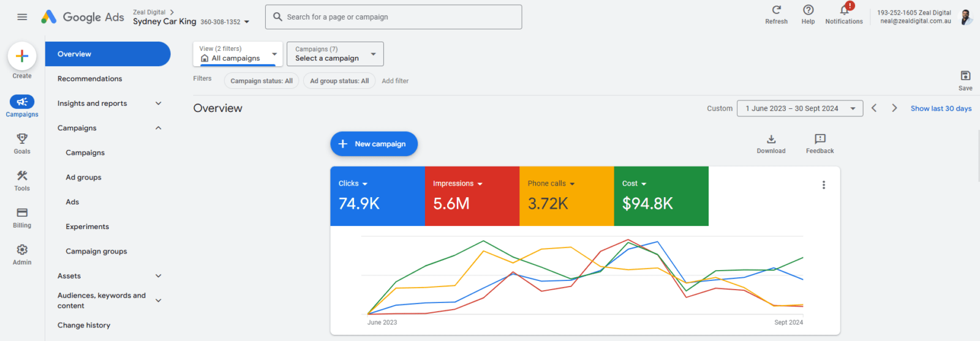The image size is (980, 341).
Task: Open Change history menu item
Action: point(84,325)
